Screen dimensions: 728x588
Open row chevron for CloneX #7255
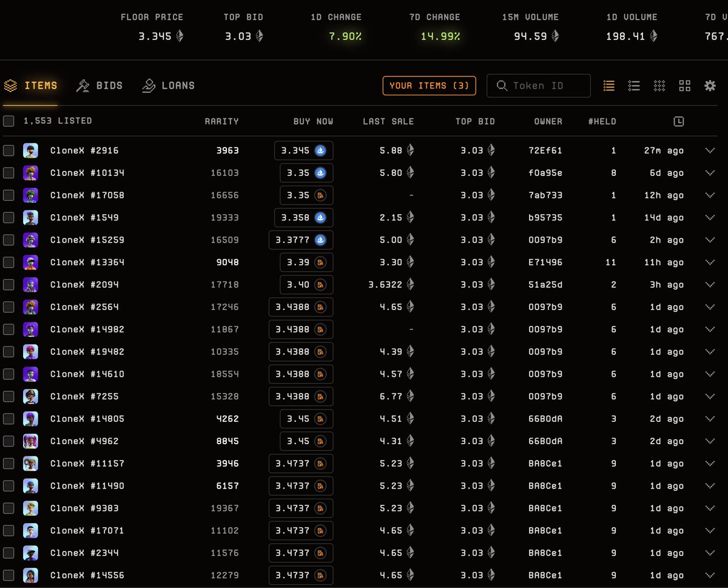coord(710,396)
